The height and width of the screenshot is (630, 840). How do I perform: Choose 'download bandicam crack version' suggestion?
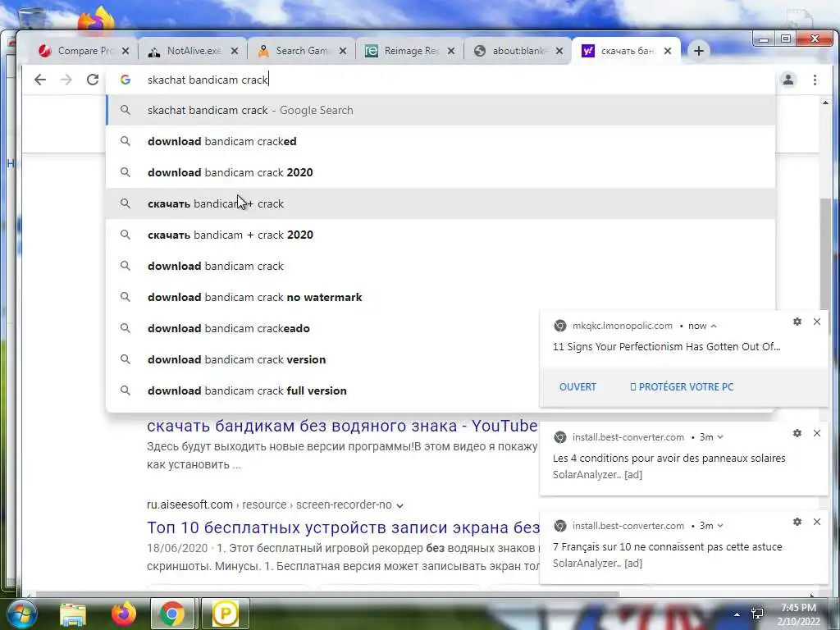(x=322, y=359)
